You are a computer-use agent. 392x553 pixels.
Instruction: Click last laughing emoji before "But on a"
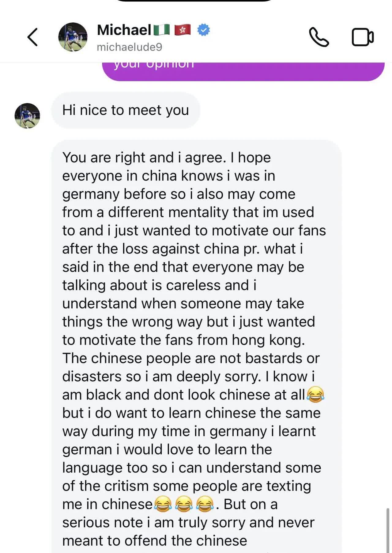point(205,504)
